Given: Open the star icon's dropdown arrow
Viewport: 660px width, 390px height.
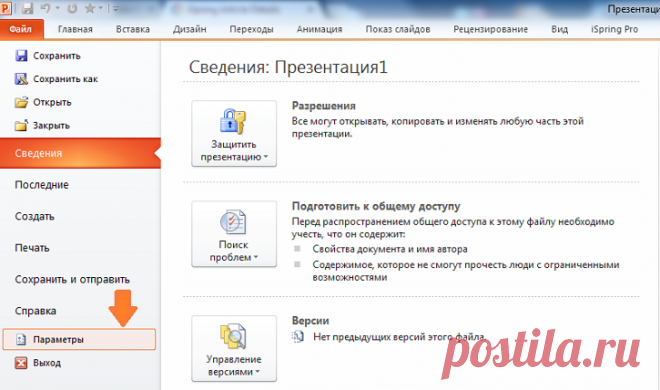Looking at the screenshot, I should pyautogui.click(x=101, y=8).
